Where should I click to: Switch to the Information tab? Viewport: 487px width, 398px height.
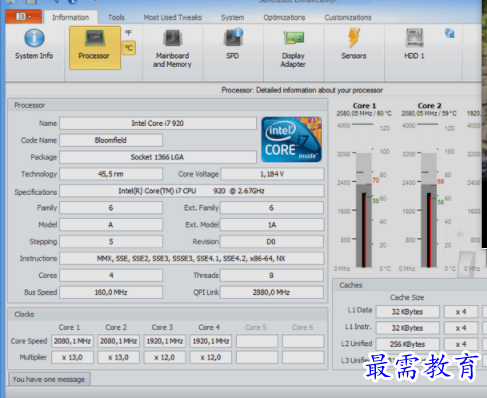[x=70, y=17]
